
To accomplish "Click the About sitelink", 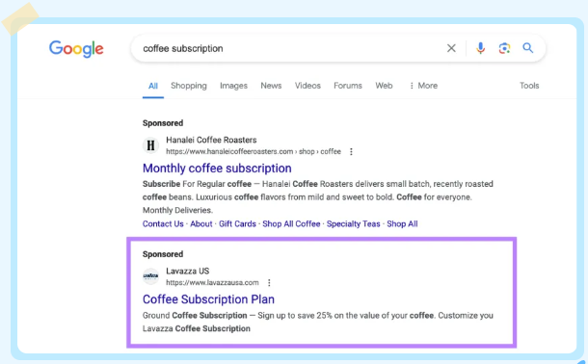I will pos(201,224).
